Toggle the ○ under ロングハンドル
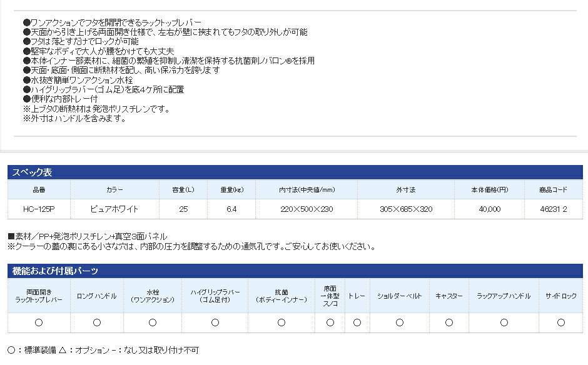This screenshot has width=588, height=365. pos(96,322)
